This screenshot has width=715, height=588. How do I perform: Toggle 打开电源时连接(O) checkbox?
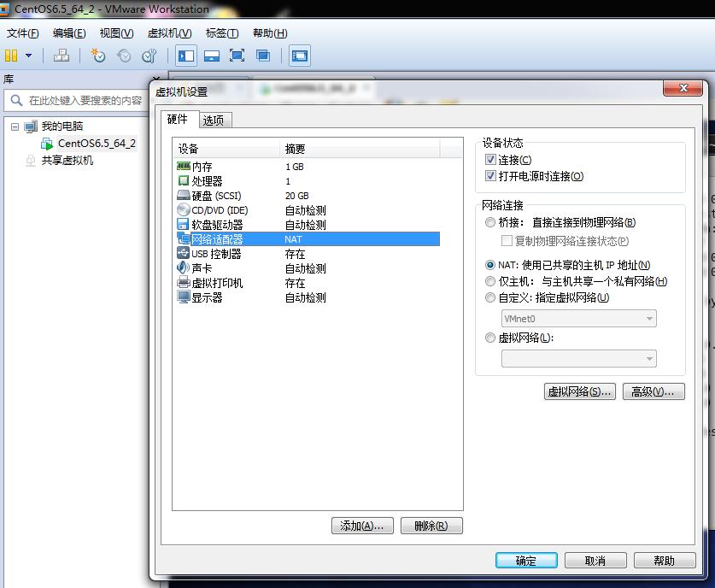[490, 175]
